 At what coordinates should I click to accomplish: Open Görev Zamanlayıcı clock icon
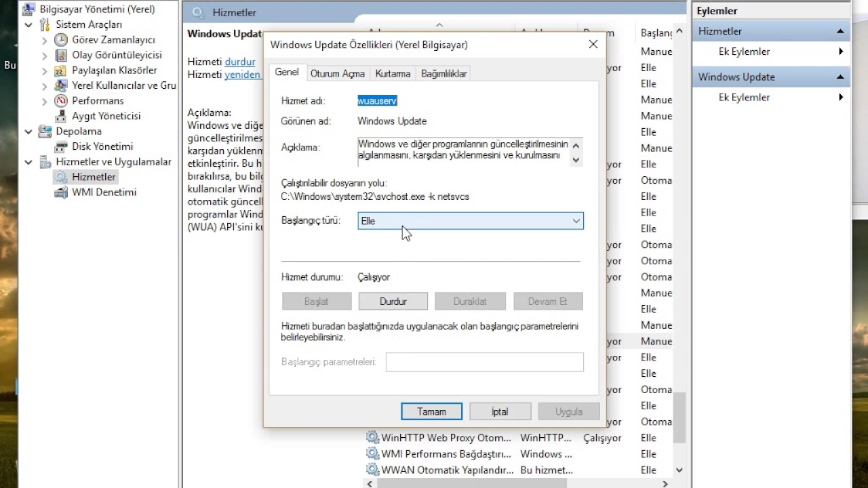[61, 40]
